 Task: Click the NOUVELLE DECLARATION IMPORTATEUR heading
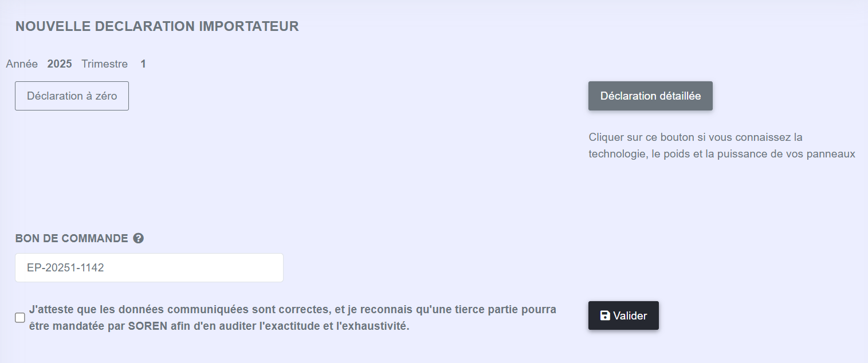tap(157, 26)
